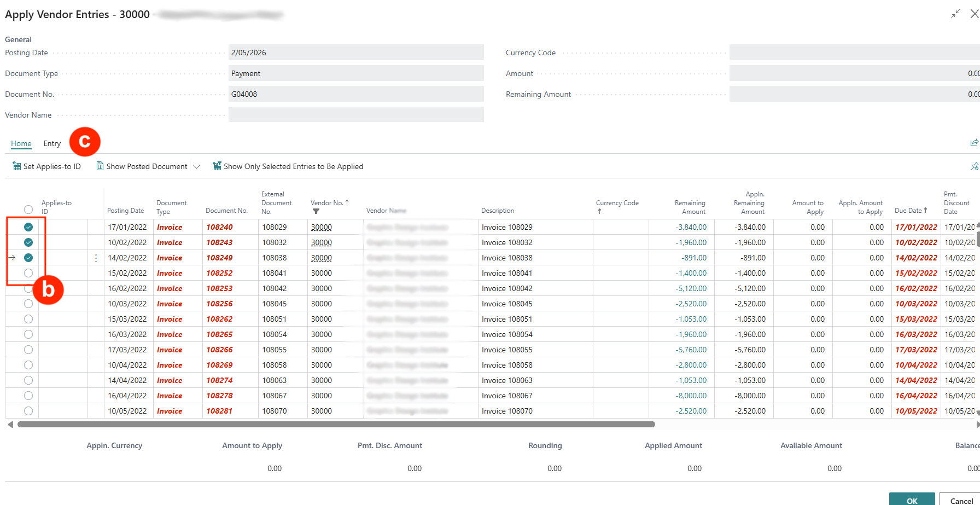Click the Set Applies-to ID icon
Viewport: 980px width, 505px height.
coord(17,166)
